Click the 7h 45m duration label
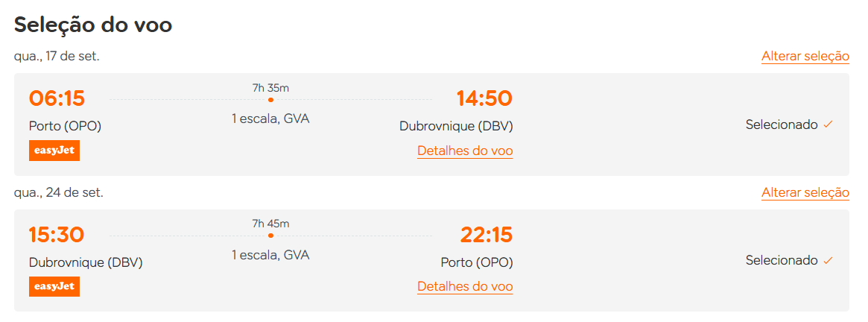 270,224
